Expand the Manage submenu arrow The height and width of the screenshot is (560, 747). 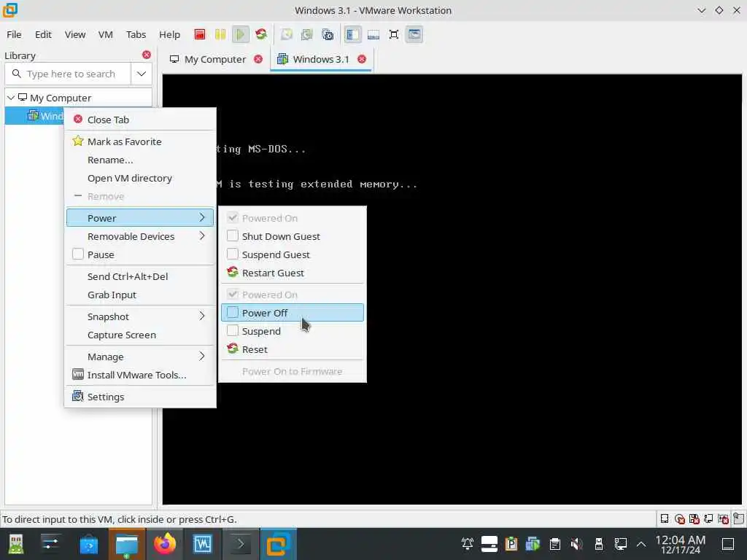202,356
